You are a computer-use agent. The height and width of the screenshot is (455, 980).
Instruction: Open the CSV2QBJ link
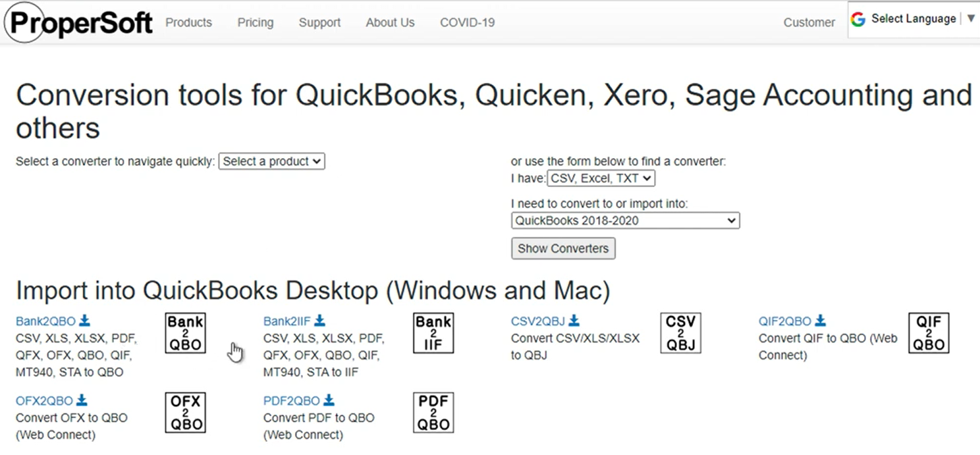(538, 321)
